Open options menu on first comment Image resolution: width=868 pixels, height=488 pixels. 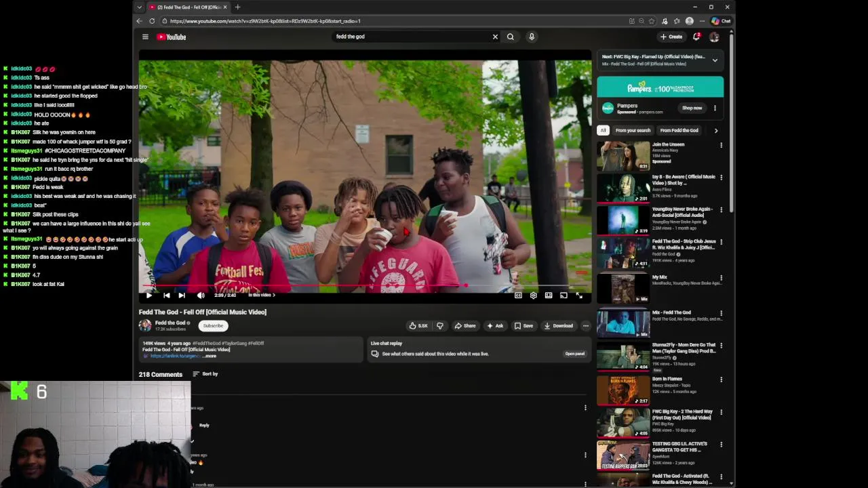[585, 408]
